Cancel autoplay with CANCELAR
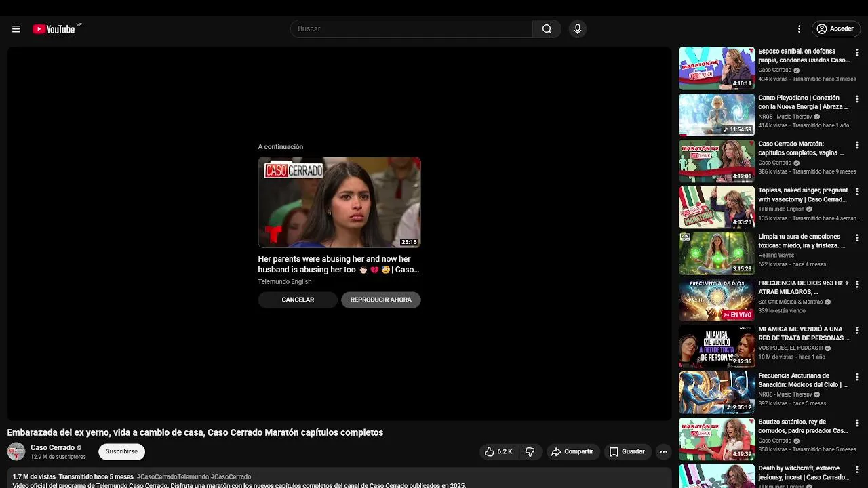This screenshot has height=488, width=868. 298,300
